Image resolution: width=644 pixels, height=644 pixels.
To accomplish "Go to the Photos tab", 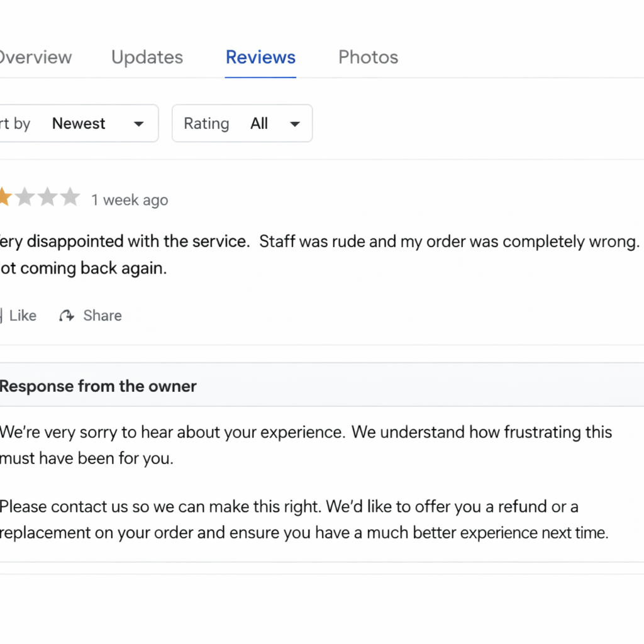I will (x=368, y=57).
